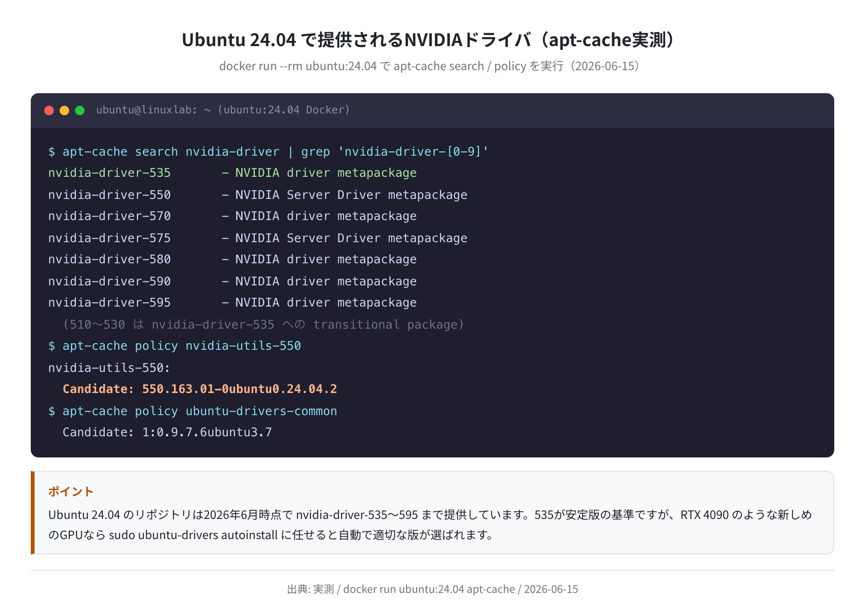This screenshot has width=865, height=616.
Task: Select the terminal title ubuntu@linuxlab text
Action: (x=223, y=110)
